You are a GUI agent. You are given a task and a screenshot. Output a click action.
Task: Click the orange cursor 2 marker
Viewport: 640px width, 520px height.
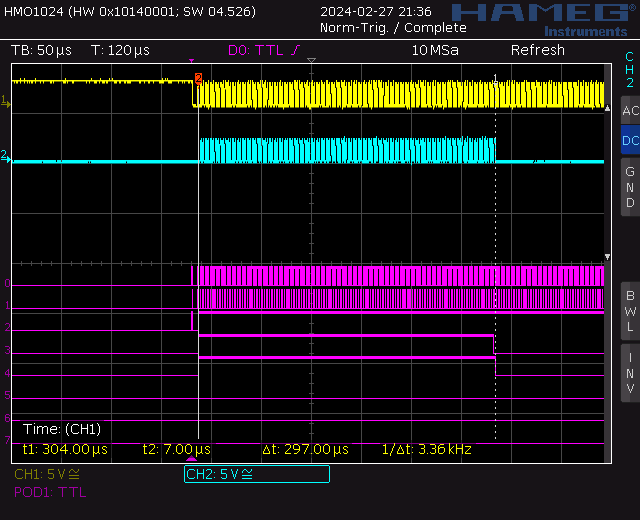point(198,78)
